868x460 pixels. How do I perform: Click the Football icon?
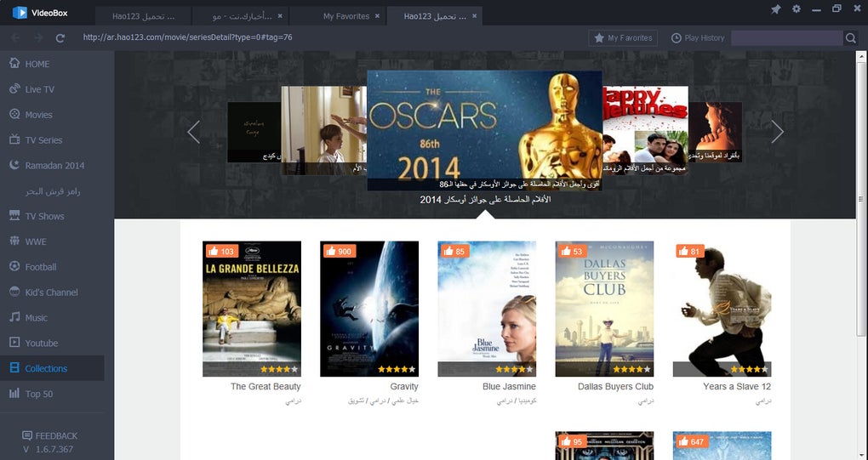[14, 266]
